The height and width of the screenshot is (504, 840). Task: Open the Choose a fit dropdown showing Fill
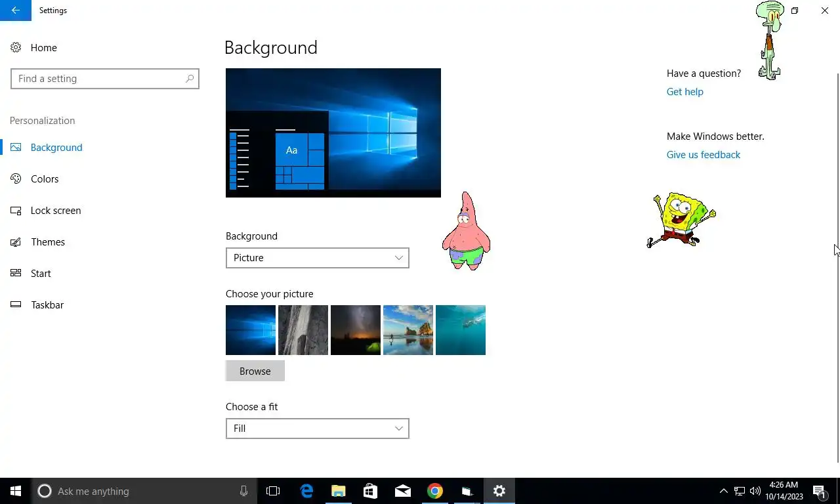[x=318, y=429]
